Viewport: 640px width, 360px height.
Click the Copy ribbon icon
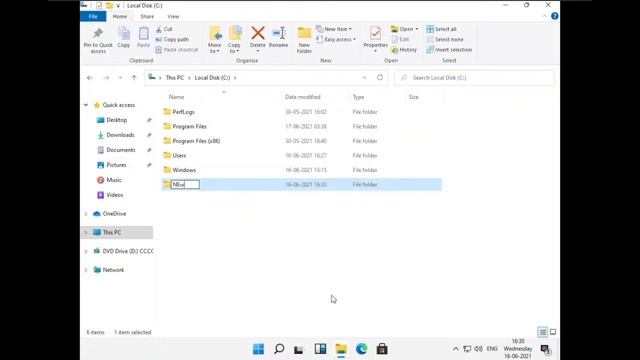pos(124,38)
